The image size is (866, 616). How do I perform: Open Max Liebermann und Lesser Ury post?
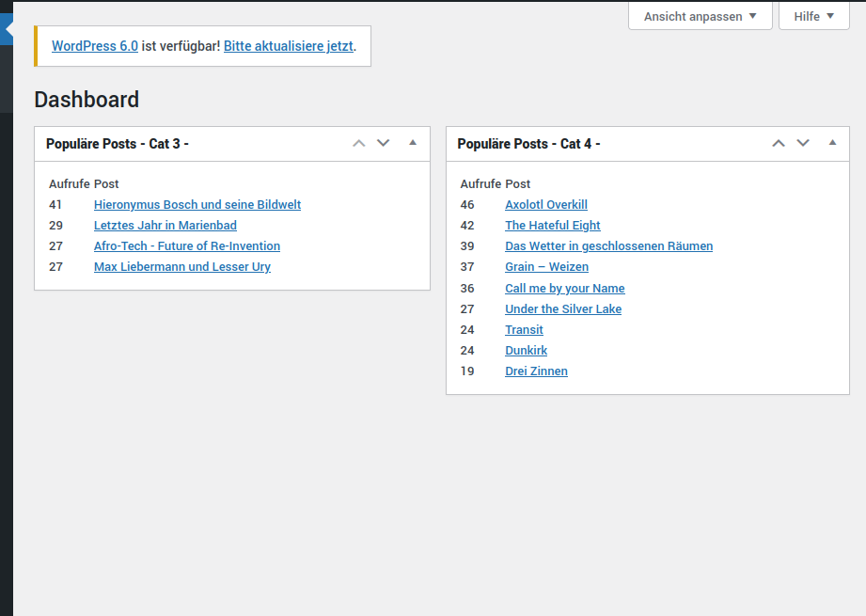182,267
